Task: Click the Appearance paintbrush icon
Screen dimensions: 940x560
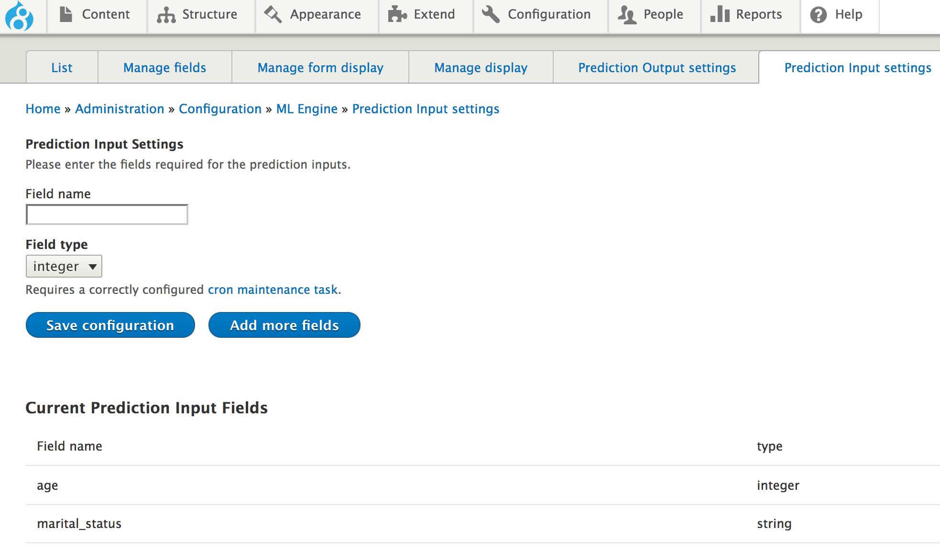Action: tap(273, 14)
